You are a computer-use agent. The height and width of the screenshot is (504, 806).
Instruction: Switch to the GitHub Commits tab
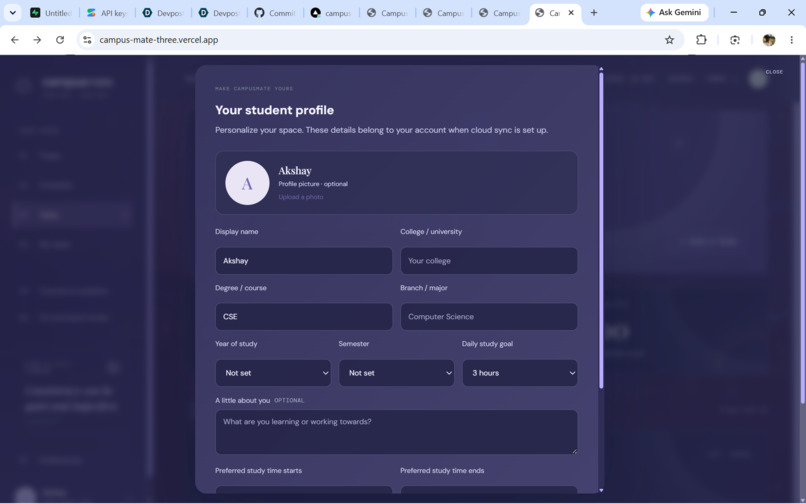(275, 13)
